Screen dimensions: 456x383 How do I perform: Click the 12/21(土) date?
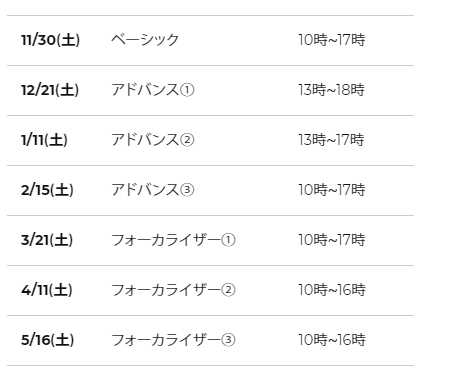tap(50, 90)
